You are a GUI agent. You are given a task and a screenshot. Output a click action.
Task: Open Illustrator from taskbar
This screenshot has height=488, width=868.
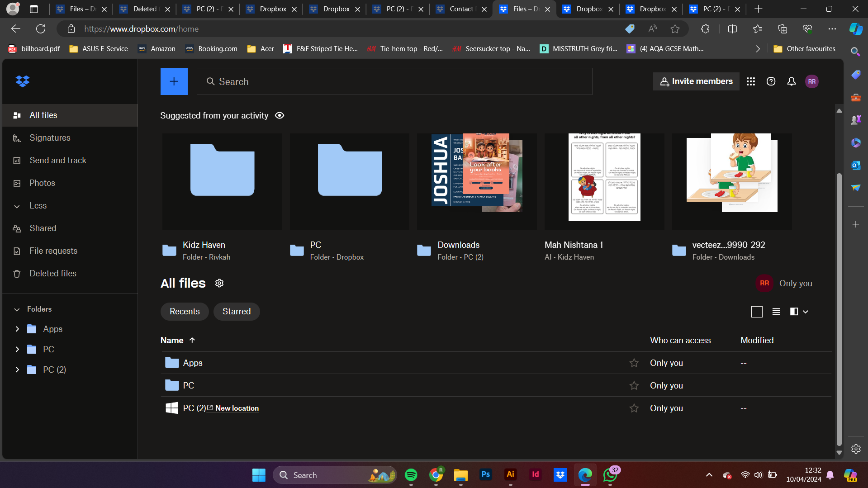pos(511,475)
